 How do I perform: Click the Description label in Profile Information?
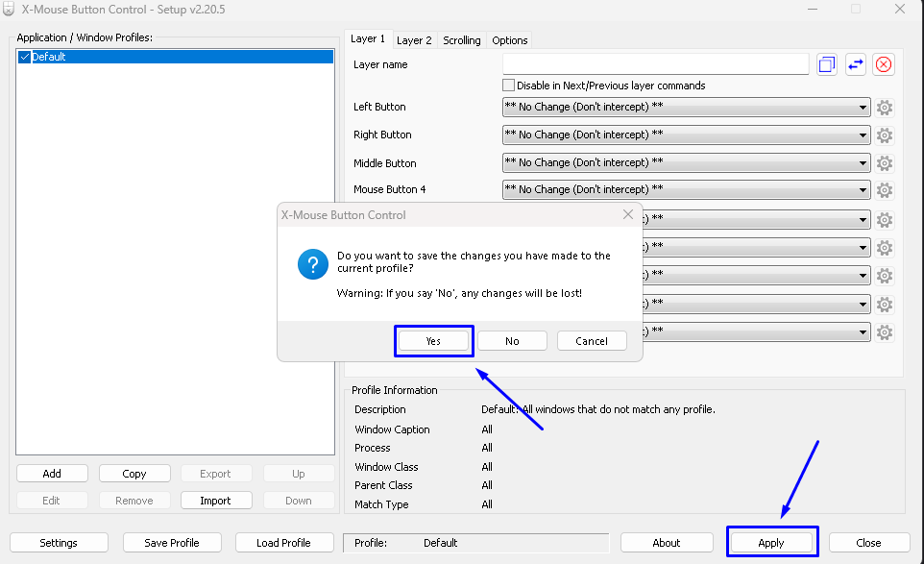(x=380, y=409)
